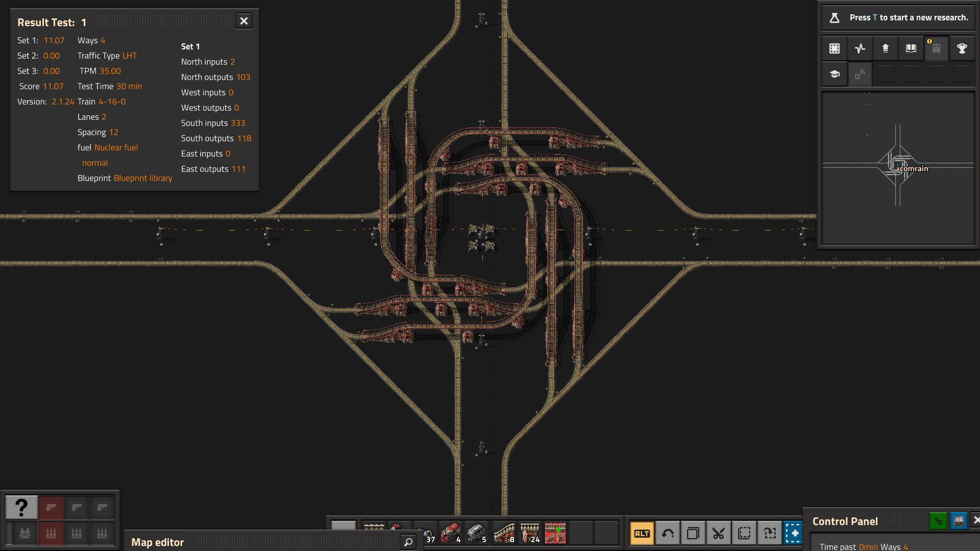Image resolution: width=980 pixels, height=551 pixels.
Task: Select the rotate-selection dashed tool
Action: (769, 533)
